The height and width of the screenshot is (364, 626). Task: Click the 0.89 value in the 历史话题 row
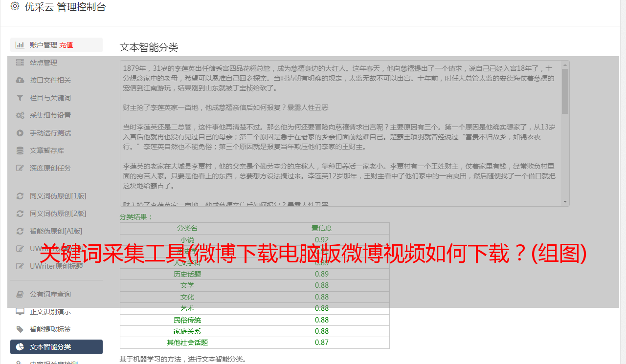(322, 274)
